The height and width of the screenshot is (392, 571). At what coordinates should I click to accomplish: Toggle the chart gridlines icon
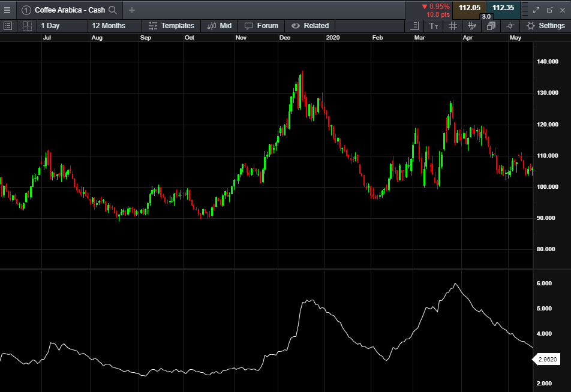(x=453, y=26)
